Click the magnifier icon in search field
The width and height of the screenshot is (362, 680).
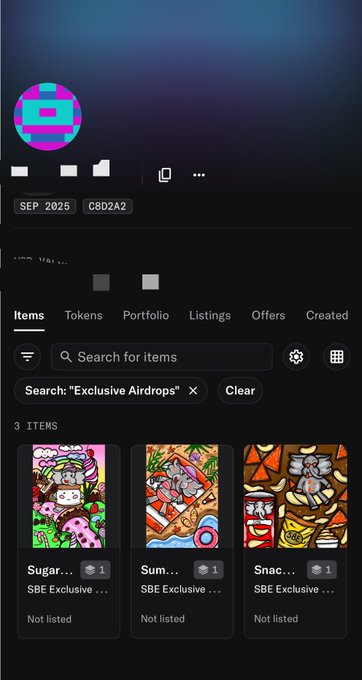[66, 357]
